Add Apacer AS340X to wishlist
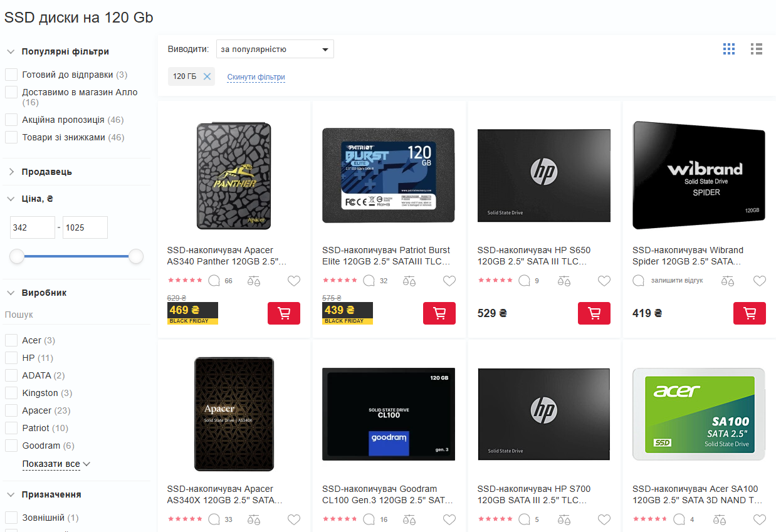 [x=294, y=519]
